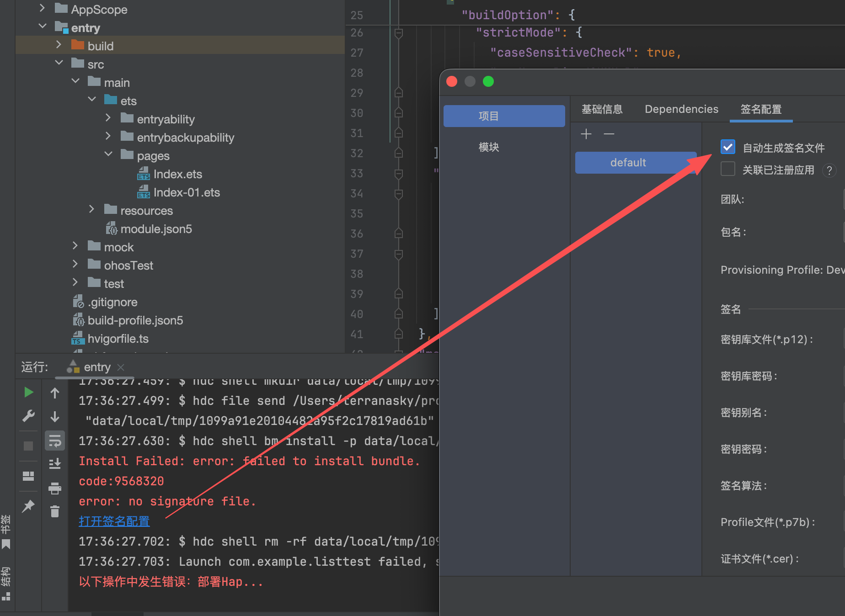Uncheck 自动生成签名文件 checkbox
Viewport: 845px width, 616px height.
point(728,147)
